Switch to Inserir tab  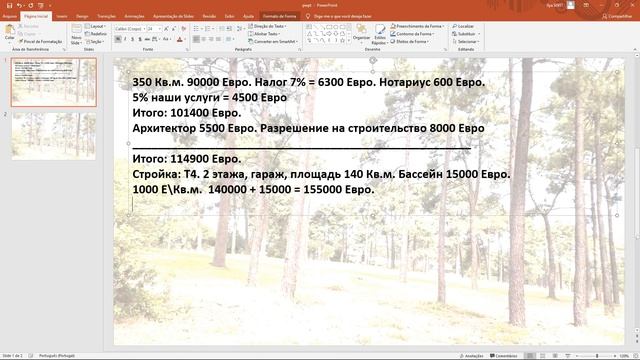tap(62, 16)
